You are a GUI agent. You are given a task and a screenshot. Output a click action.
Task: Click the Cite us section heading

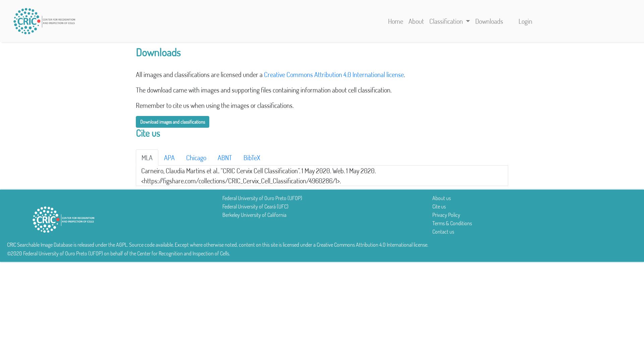coord(148,133)
